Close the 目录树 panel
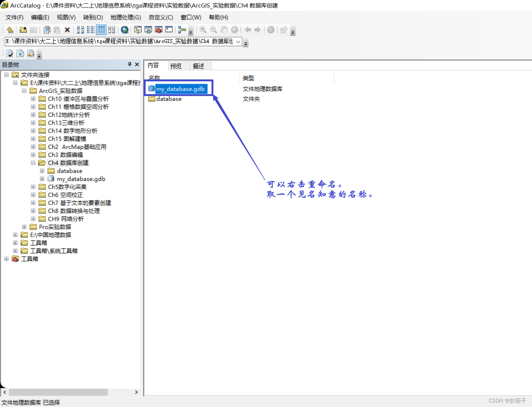Viewport: 532px width, 407px height. 137,64
